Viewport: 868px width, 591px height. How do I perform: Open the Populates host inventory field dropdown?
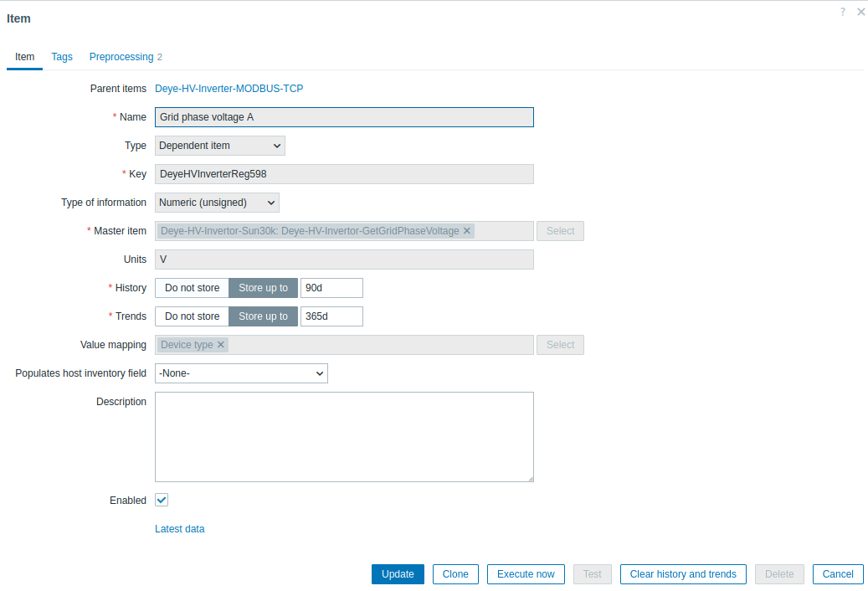(x=241, y=373)
